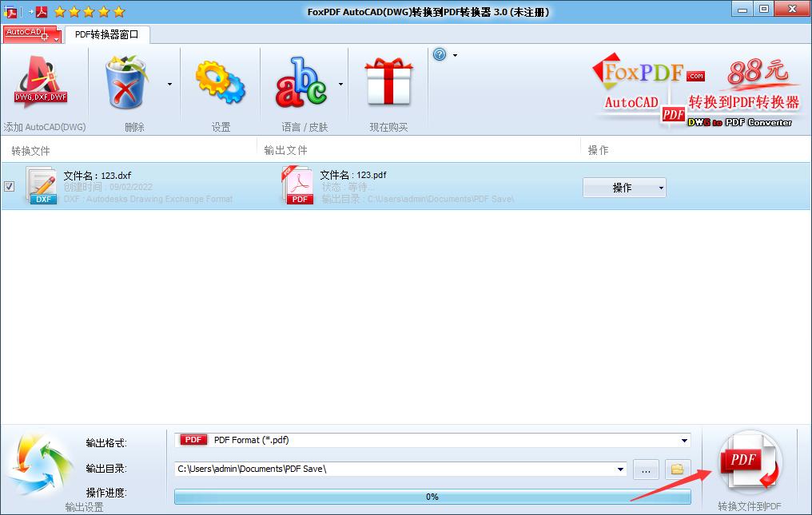Click the PDF icon beside 123.pdf output
The image size is (812, 515).
pos(298,184)
